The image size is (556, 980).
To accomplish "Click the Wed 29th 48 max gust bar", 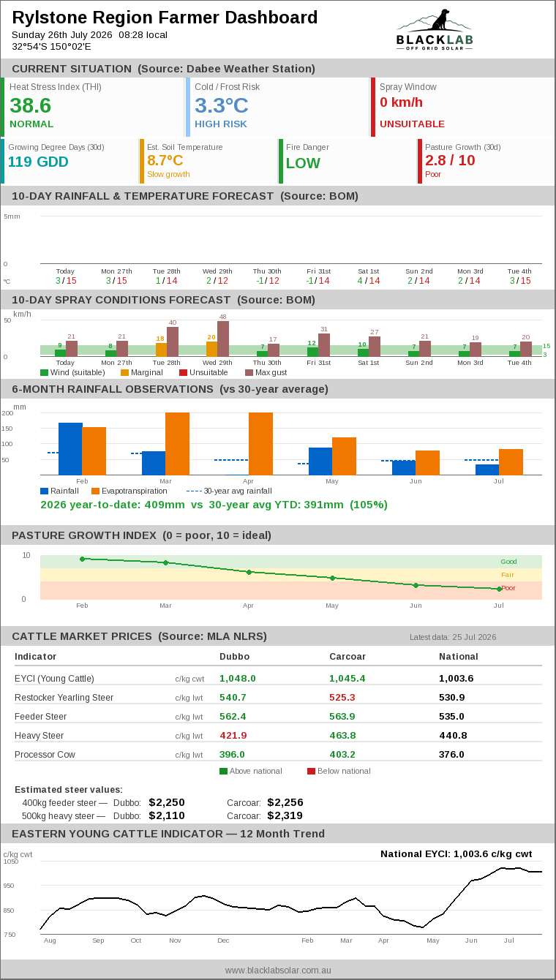I will coord(223,339).
